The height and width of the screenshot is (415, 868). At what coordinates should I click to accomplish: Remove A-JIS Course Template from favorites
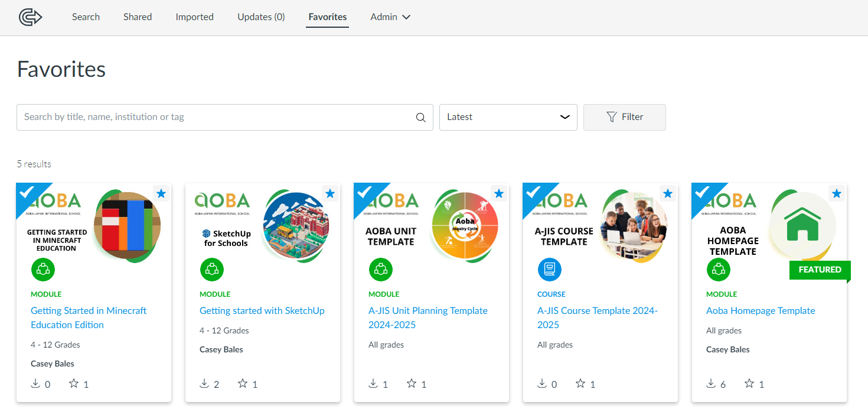click(x=668, y=193)
